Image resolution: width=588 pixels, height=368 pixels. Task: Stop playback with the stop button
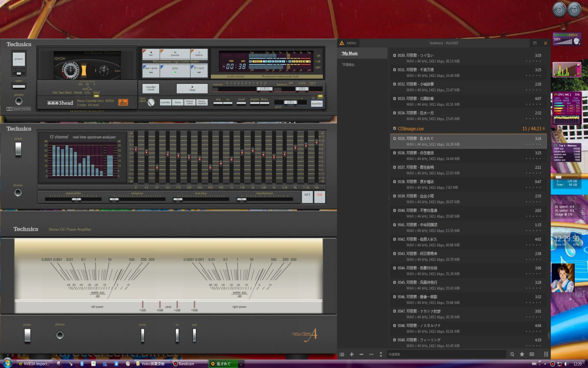coord(192,89)
